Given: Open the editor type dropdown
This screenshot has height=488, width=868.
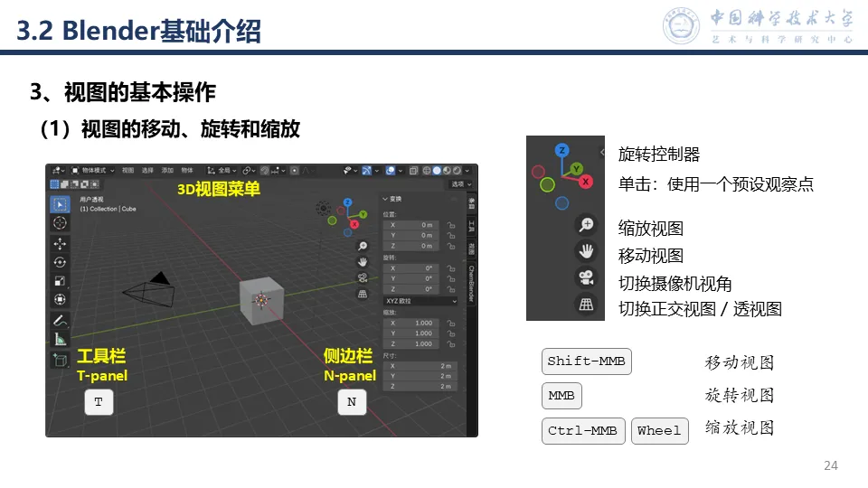Looking at the screenshot, I should [x=58, y=171].
